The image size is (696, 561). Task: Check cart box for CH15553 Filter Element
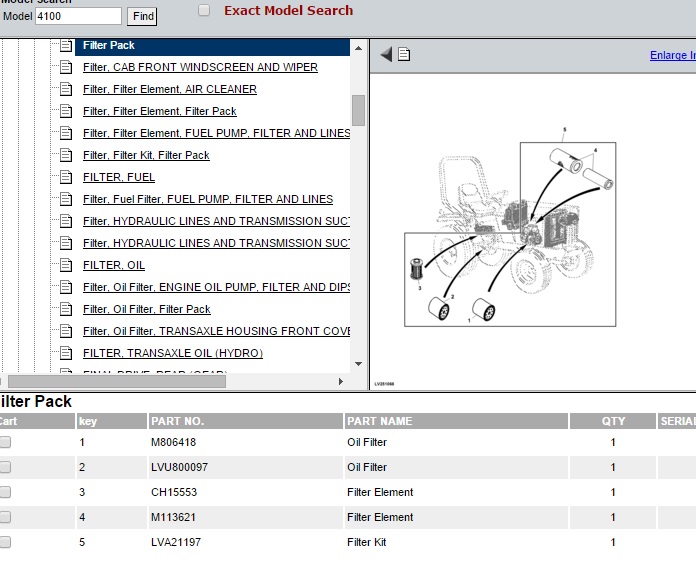pyautogui.click(x=5, y=492)
